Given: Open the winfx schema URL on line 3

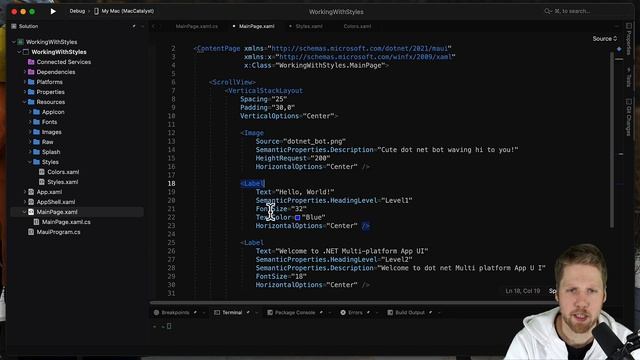Looking at the screenshot, I should pos(365,57).
